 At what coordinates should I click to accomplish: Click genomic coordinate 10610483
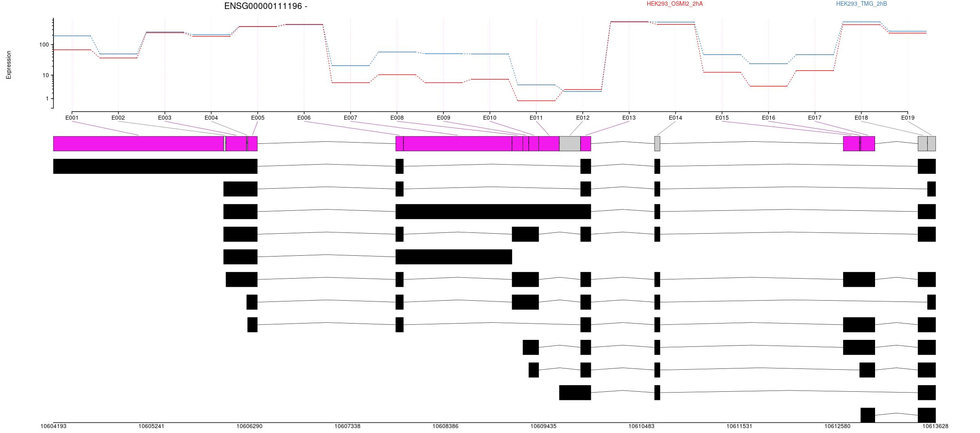point(641,426)
